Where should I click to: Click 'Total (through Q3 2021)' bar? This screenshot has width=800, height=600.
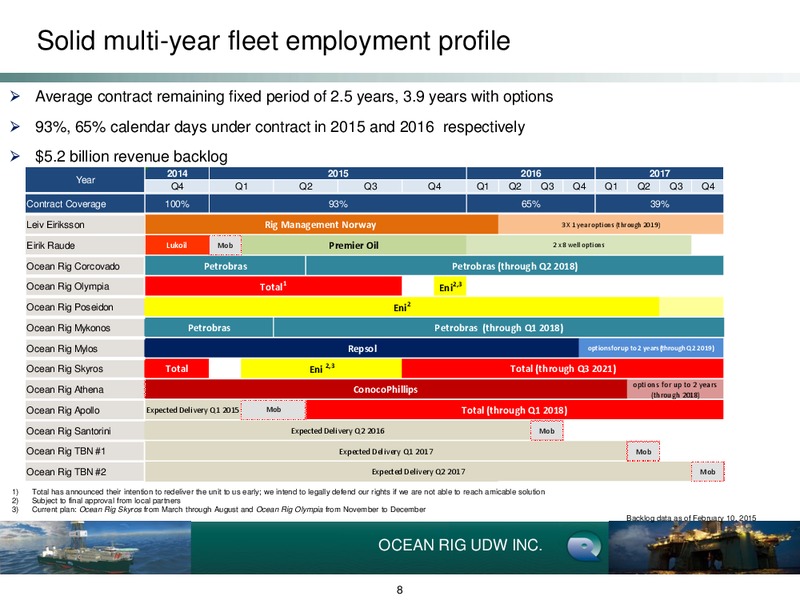pos(562,368)
